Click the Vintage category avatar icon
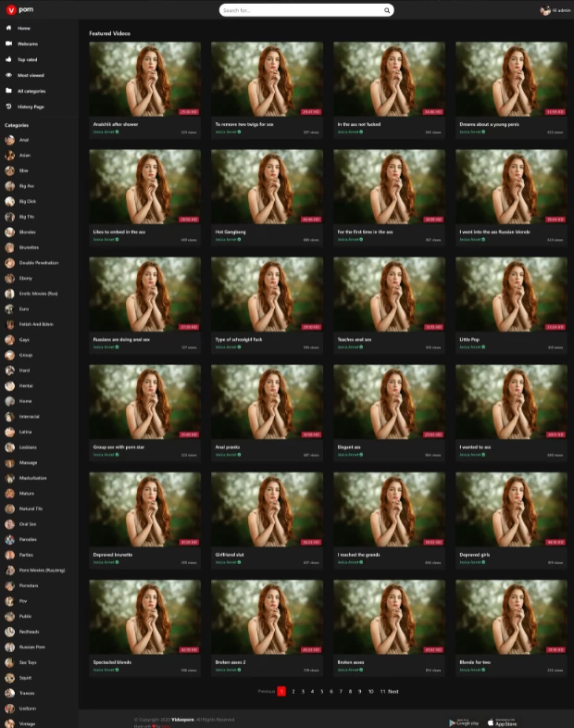This screenshot has width=574, height=728. point(10,723)
